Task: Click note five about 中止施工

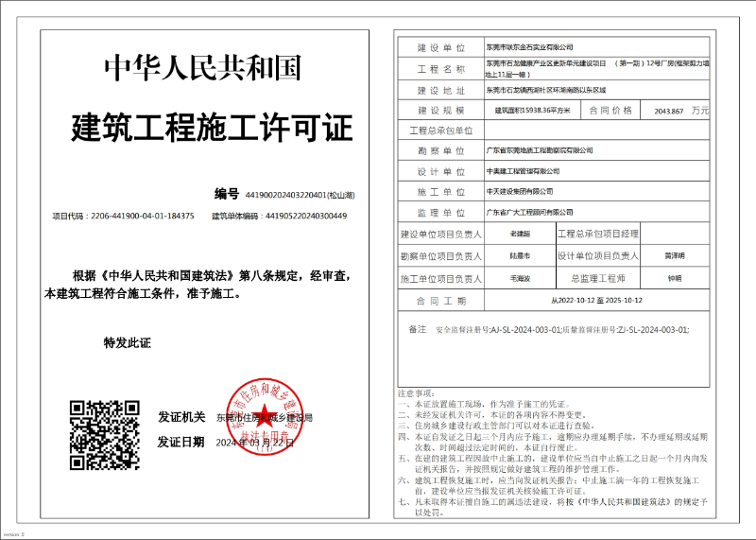Action: click(553, 463)
